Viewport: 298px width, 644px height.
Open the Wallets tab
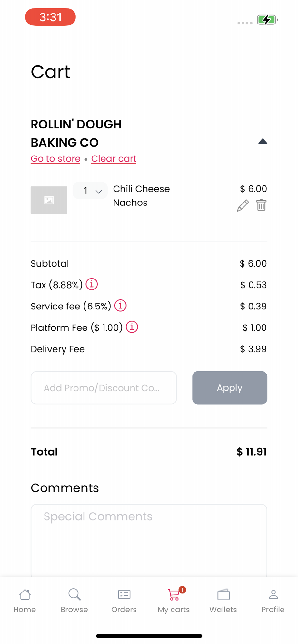coord(223,600)
